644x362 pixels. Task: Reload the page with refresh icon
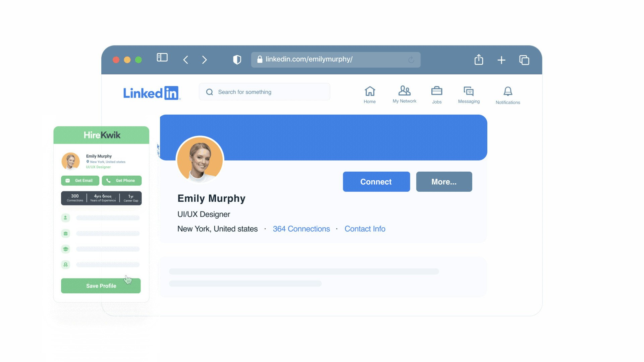(411, 60)
